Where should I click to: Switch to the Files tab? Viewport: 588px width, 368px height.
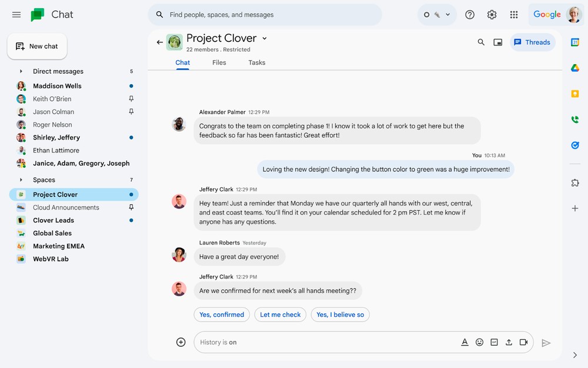point(219,62)
